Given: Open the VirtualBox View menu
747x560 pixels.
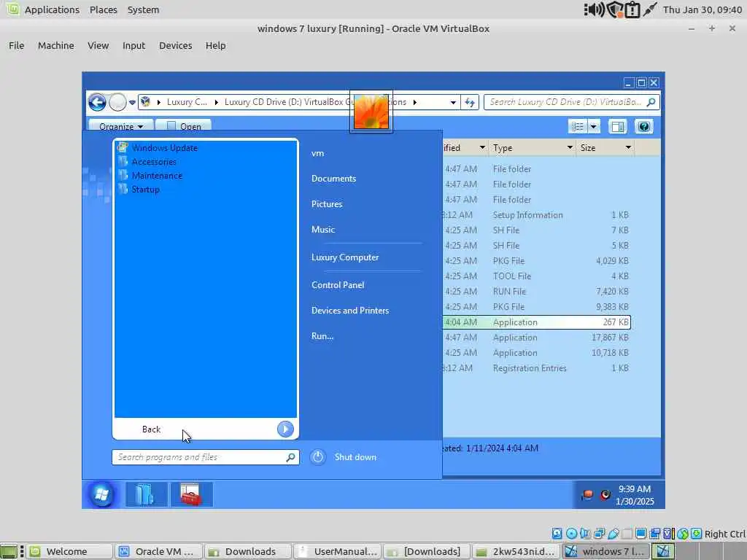Looking at the screenshot, I should pos(98,46).
